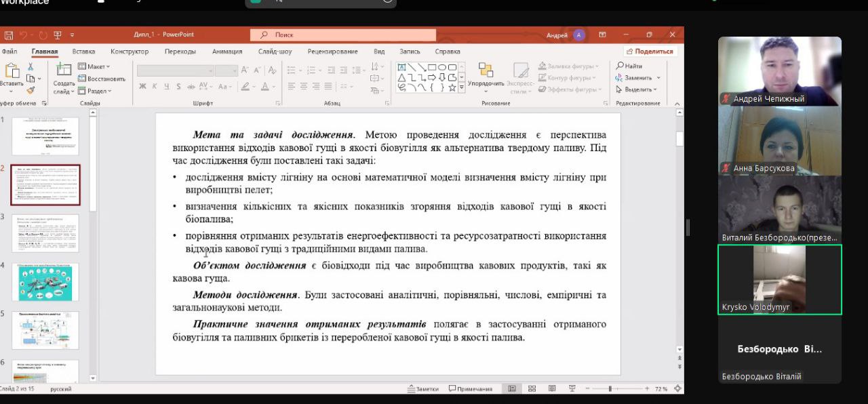868x404 pixels.
Task: Select the right arrow shape in gallery
Action: point(432,77)
